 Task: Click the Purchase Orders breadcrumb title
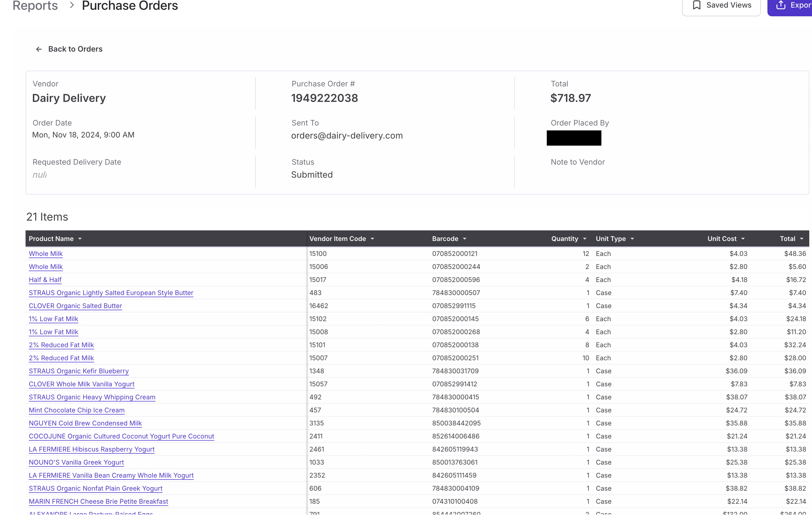click(130, 5)
